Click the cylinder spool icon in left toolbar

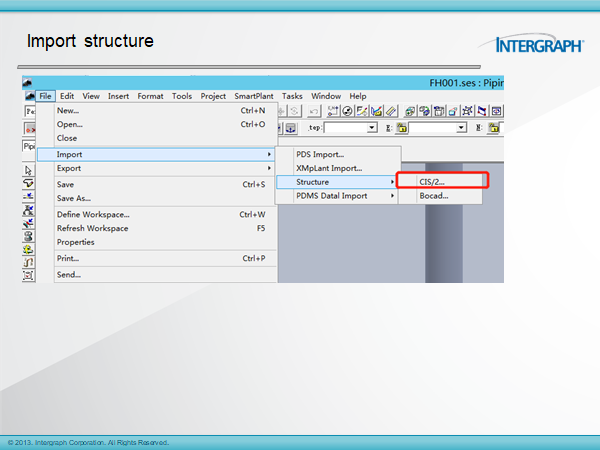coord(28,236)
